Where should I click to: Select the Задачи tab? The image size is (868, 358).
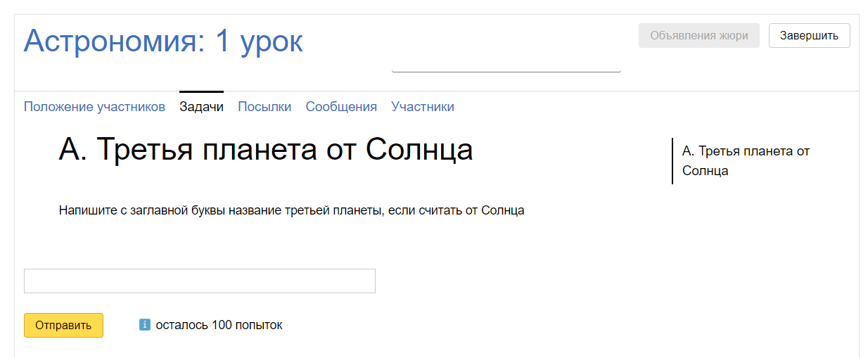(x=201, y=107)
